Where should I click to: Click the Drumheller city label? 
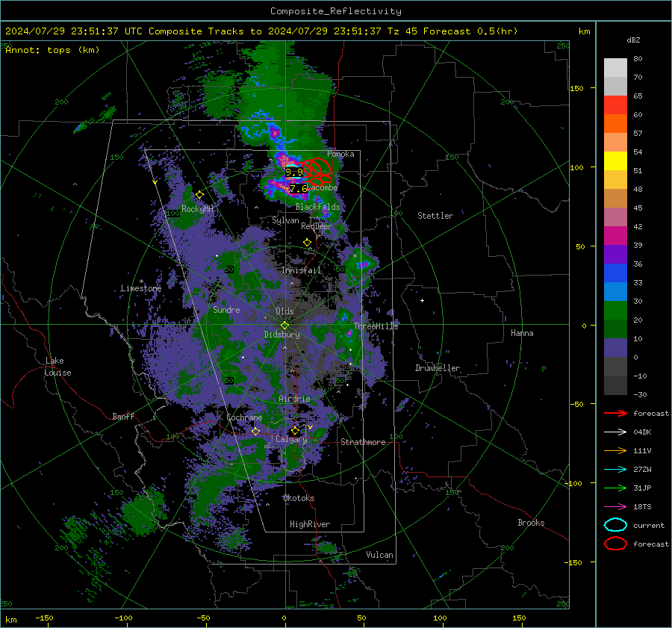[x=438, y=368]
